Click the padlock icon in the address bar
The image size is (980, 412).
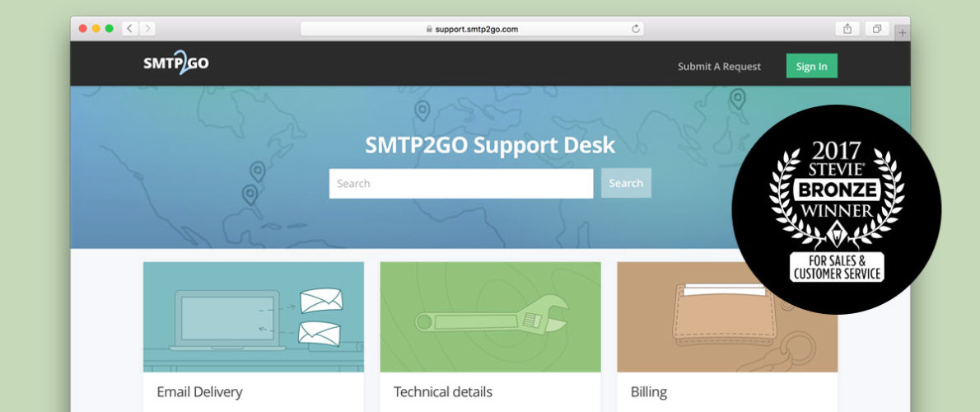tap(429, 29)
